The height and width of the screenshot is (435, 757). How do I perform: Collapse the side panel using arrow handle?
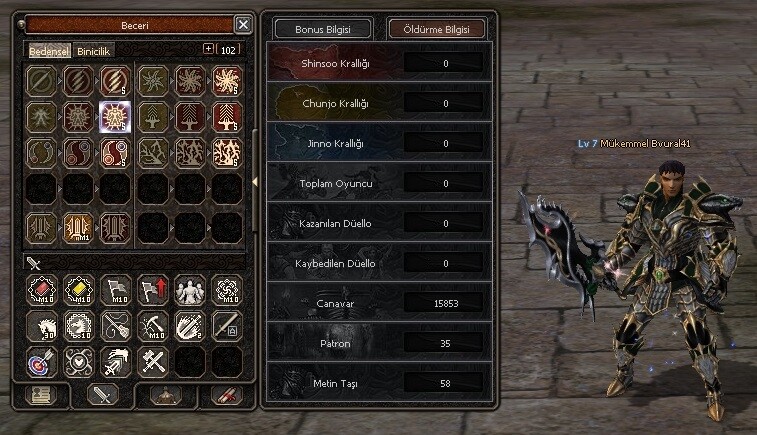pos(255,182)
